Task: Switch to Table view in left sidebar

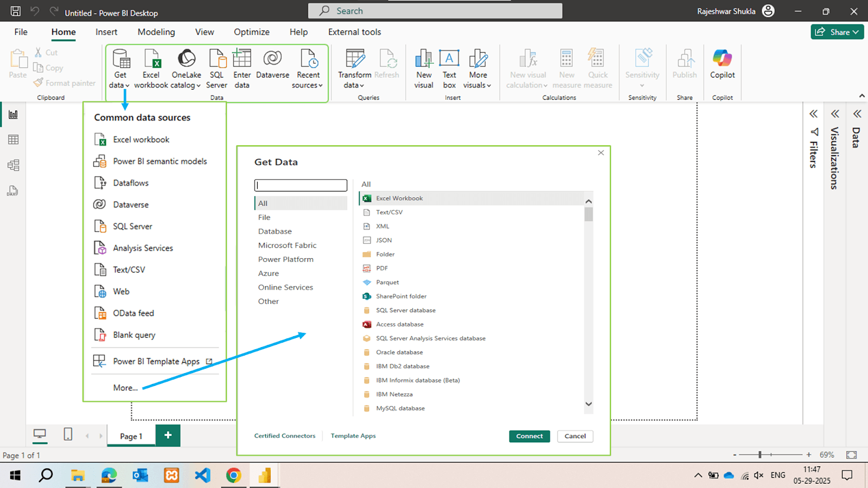Action: 14,140
